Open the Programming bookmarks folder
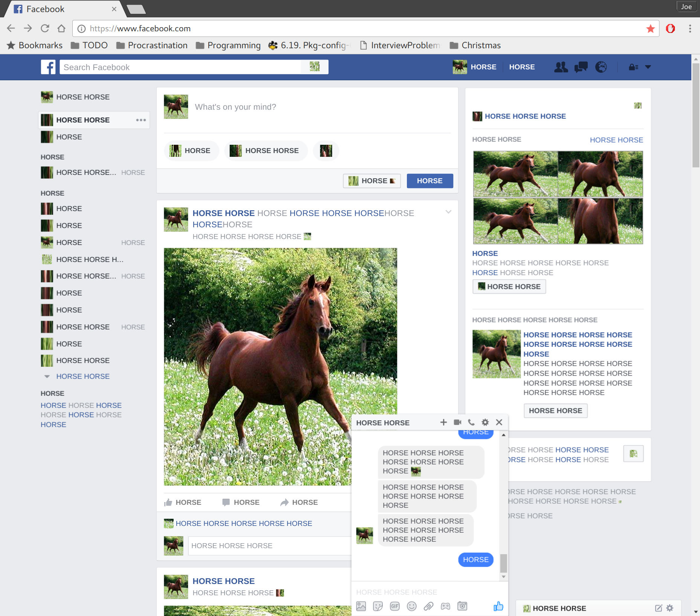The width and height of the screenshot is (700, 616). (228, 45)
